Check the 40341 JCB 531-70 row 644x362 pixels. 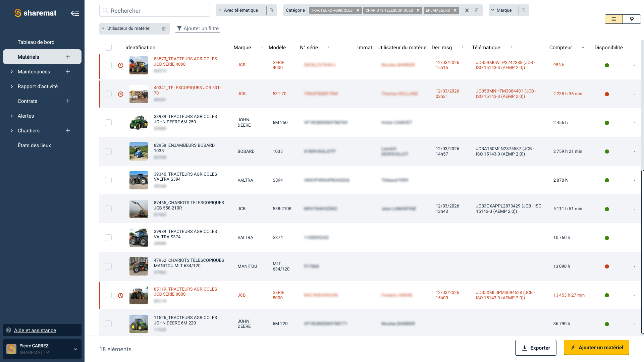pyautogui.click(x=108, y=94)
